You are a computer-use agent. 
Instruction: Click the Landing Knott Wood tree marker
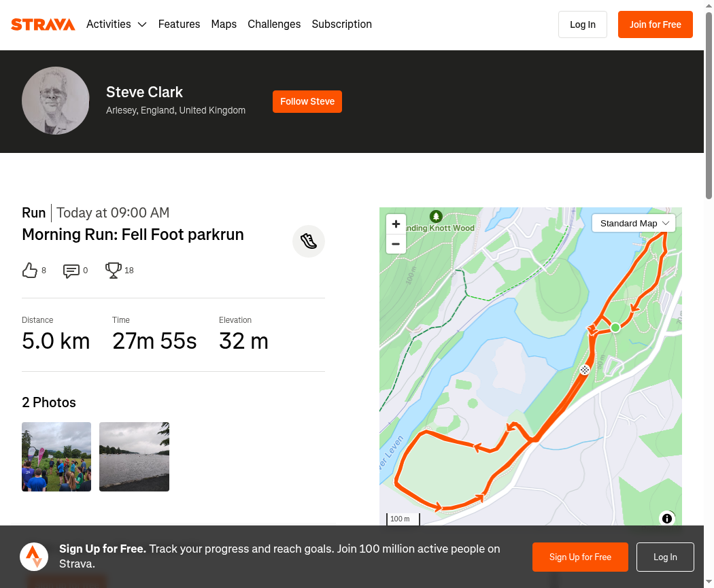coord(437,216)
